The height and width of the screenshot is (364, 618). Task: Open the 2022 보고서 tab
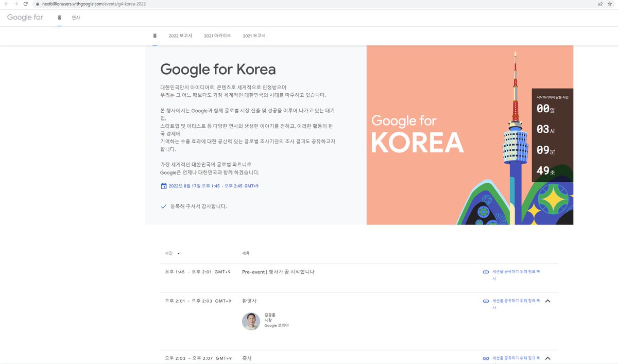tap(180, 36)
